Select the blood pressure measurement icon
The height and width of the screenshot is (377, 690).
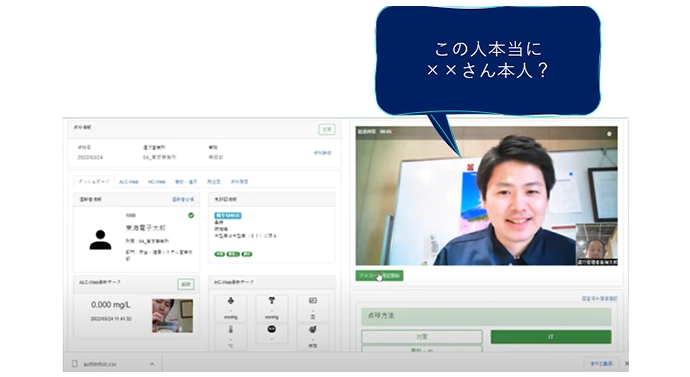click(231, 301)
